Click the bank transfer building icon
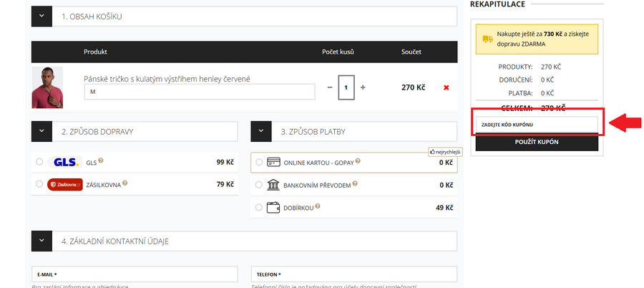The image size is (644, 288). 273,185
